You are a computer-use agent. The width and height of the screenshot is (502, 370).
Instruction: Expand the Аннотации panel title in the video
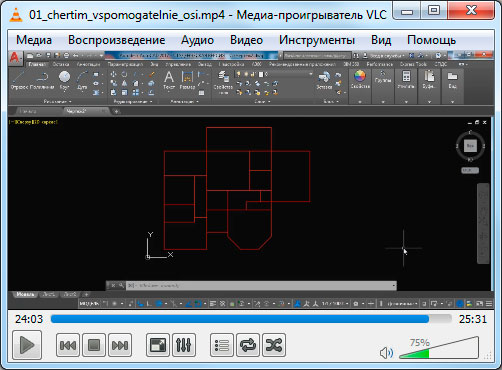coord(184,101)
